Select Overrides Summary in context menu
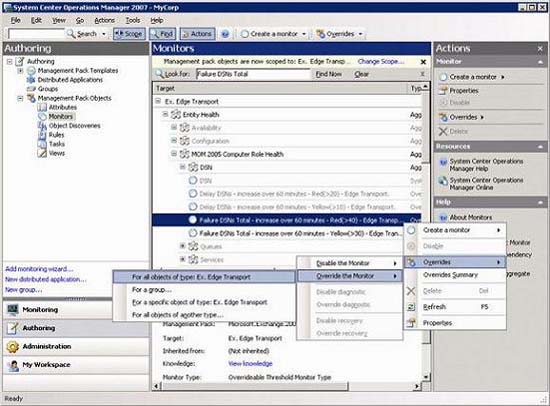550x406 pixels. click(455, 275)
